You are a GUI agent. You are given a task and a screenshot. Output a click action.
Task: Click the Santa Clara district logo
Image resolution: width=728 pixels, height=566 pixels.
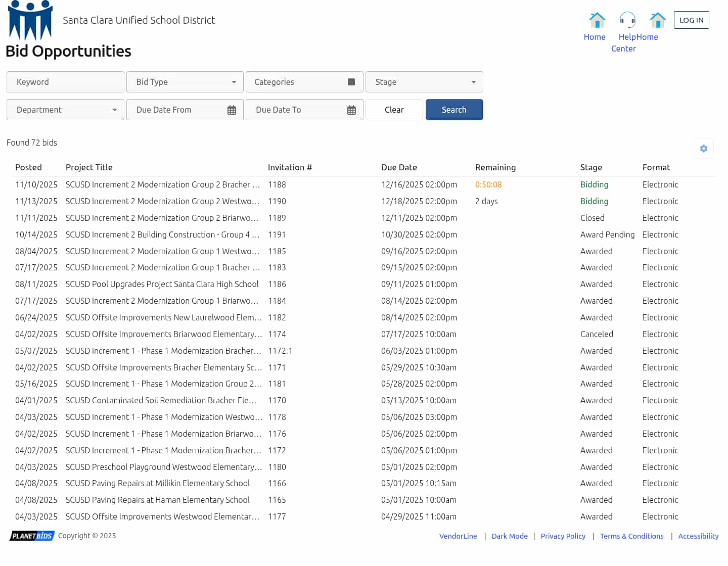point(30,20)
